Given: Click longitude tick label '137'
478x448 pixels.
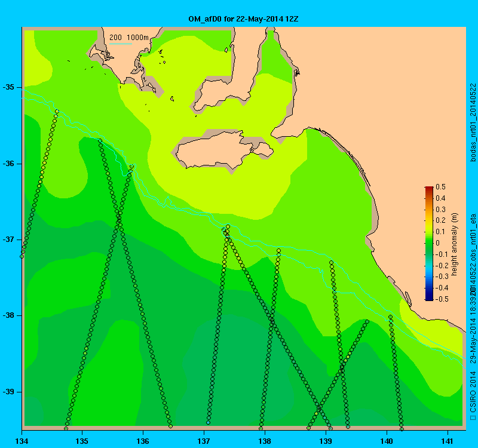Looking at the screenshot, I should pos(204,441).
